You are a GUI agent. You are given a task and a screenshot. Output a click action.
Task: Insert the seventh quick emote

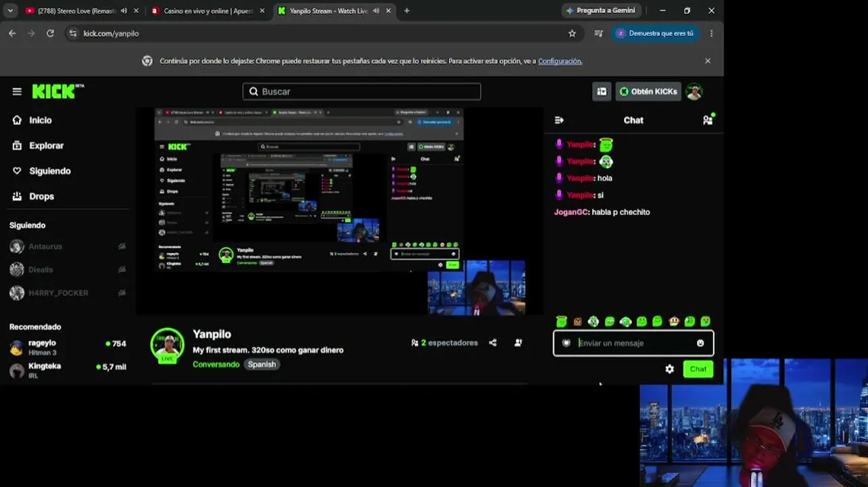click(657, 321)
